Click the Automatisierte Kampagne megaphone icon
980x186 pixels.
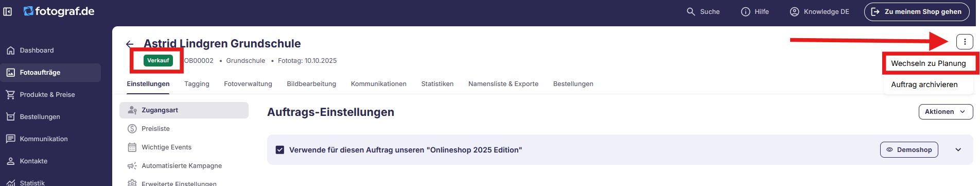point(132,166)
